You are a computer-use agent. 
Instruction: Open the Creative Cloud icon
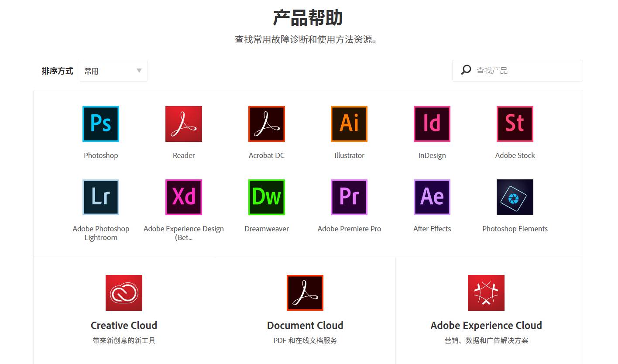pos(124,293)
